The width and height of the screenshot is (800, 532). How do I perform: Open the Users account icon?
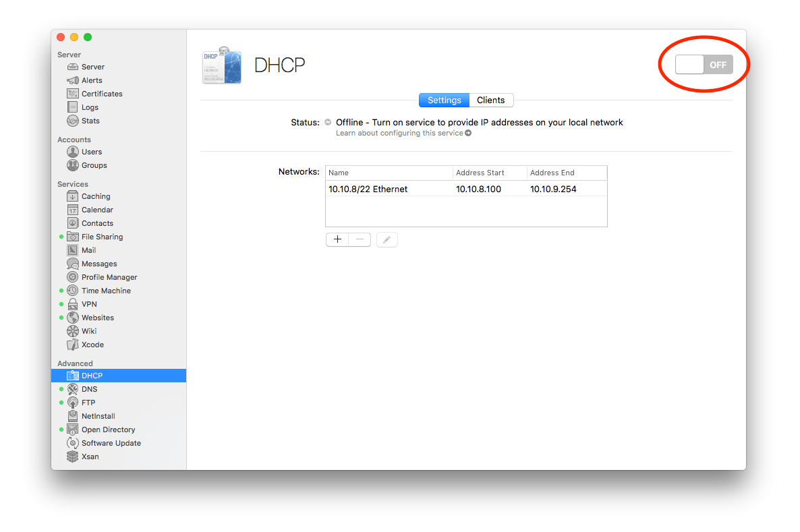(73, 152)
